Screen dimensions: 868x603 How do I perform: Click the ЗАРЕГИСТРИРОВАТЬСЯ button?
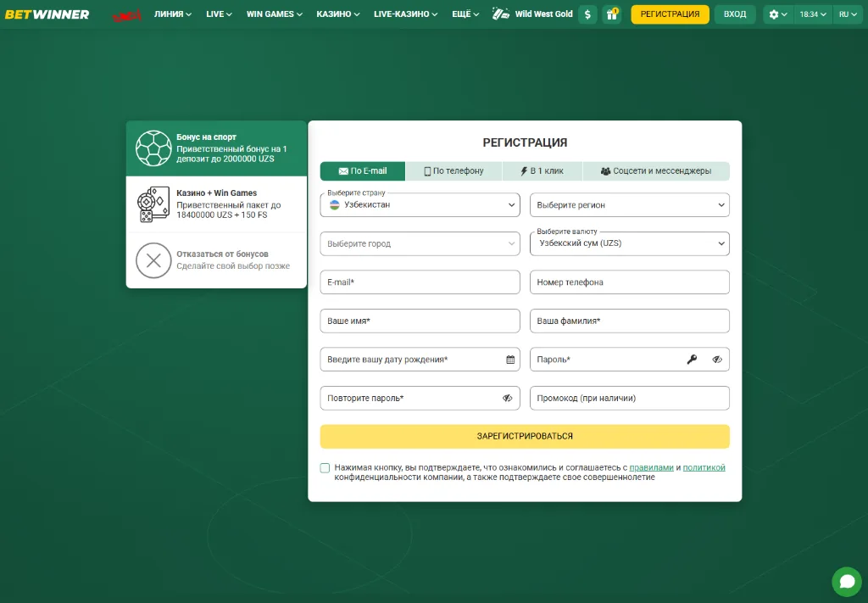tap(525, 436)
